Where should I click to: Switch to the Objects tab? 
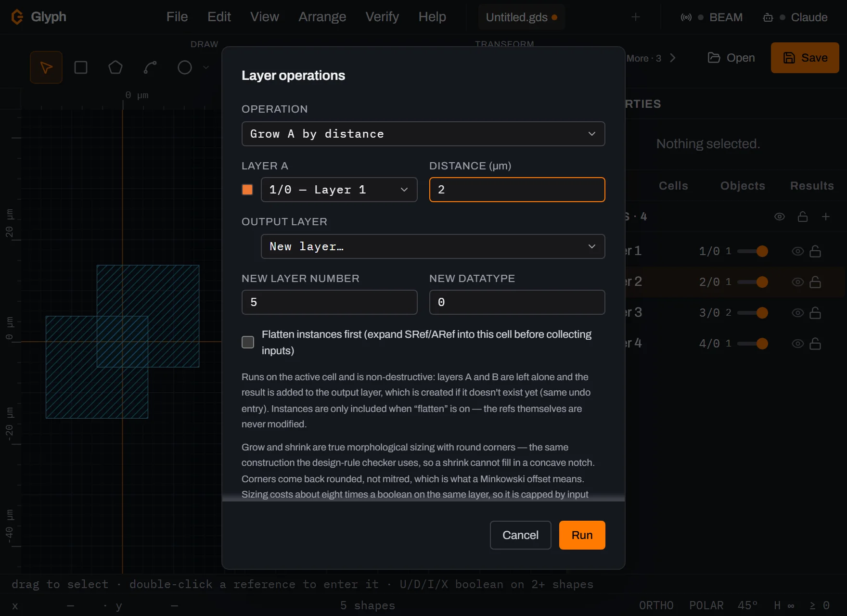point(743,186)
